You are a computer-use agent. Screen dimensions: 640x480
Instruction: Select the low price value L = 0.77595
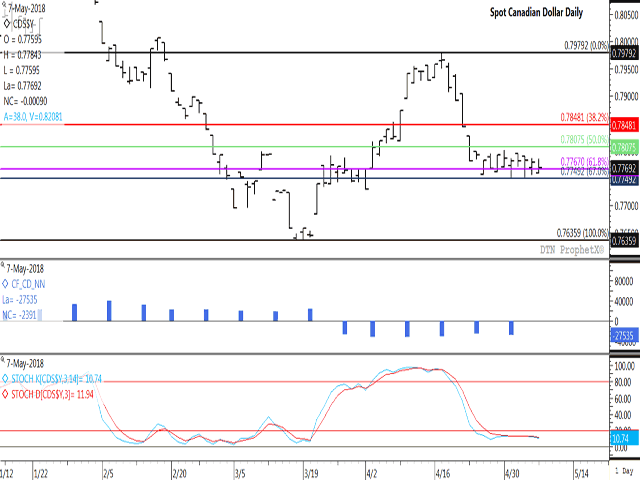coord(22,70)
